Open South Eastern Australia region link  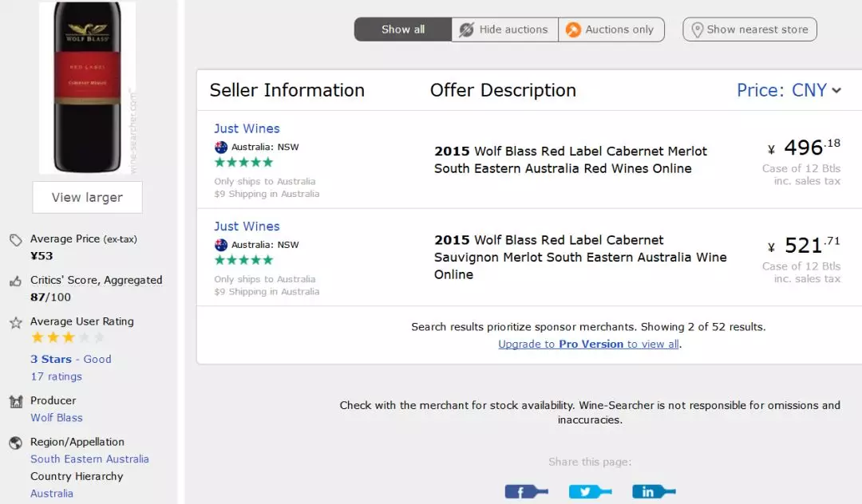(x=89, y=459)
